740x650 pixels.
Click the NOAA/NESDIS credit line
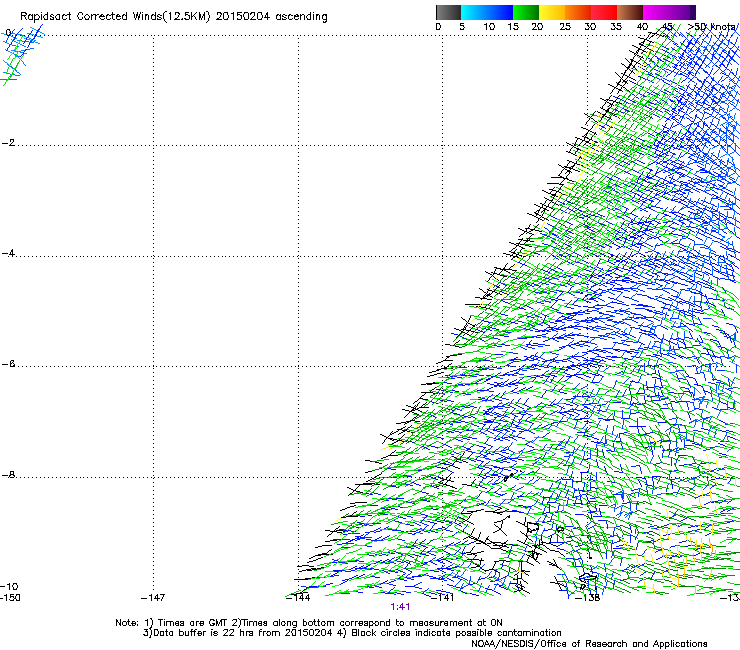[589, 644]
